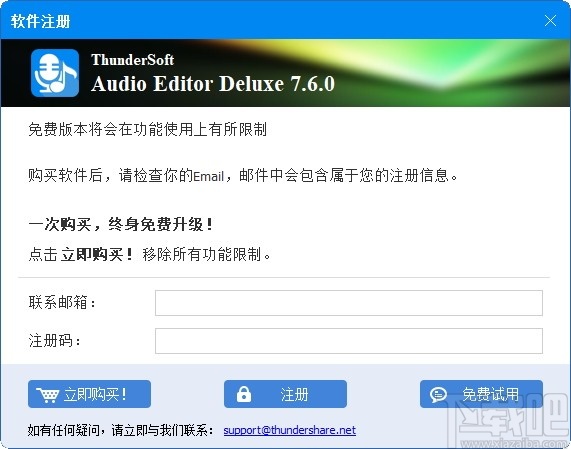571x449 pixels.
Task: Open support@thundershare.net email link
Action: (x=290, y=430)
